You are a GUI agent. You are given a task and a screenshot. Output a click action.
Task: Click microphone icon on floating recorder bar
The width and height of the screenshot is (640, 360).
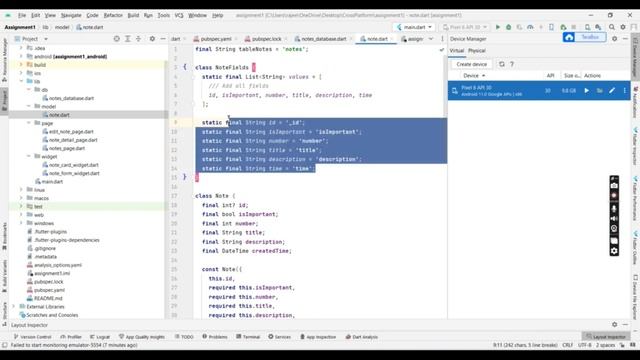614,208
